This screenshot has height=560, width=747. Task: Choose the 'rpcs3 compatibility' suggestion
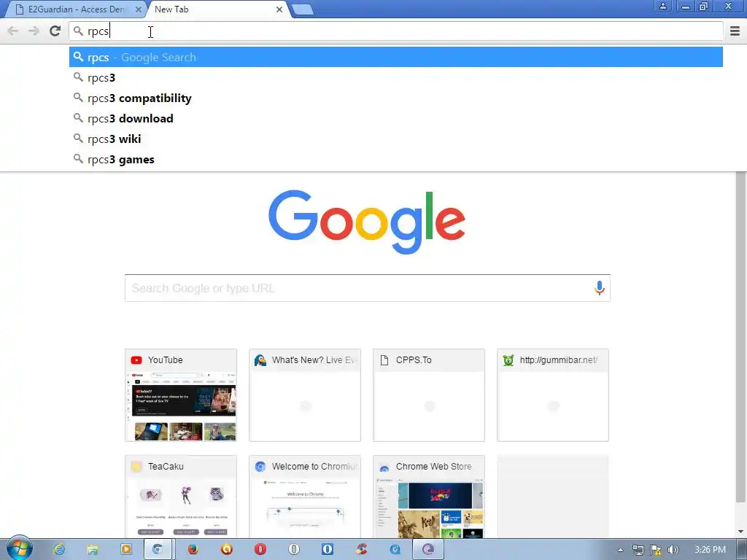pyautogui.click(x=396, y=98)
